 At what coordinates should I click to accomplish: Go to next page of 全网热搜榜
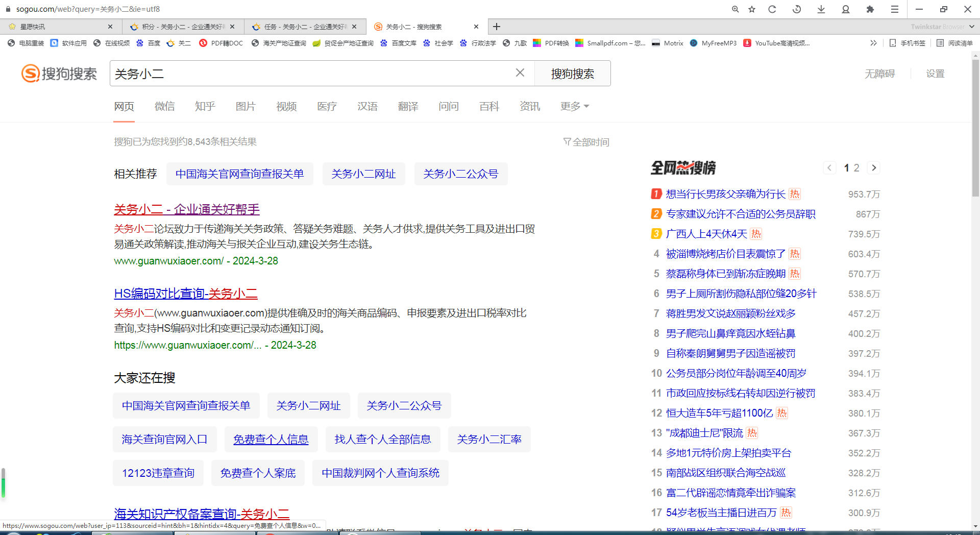874,167
